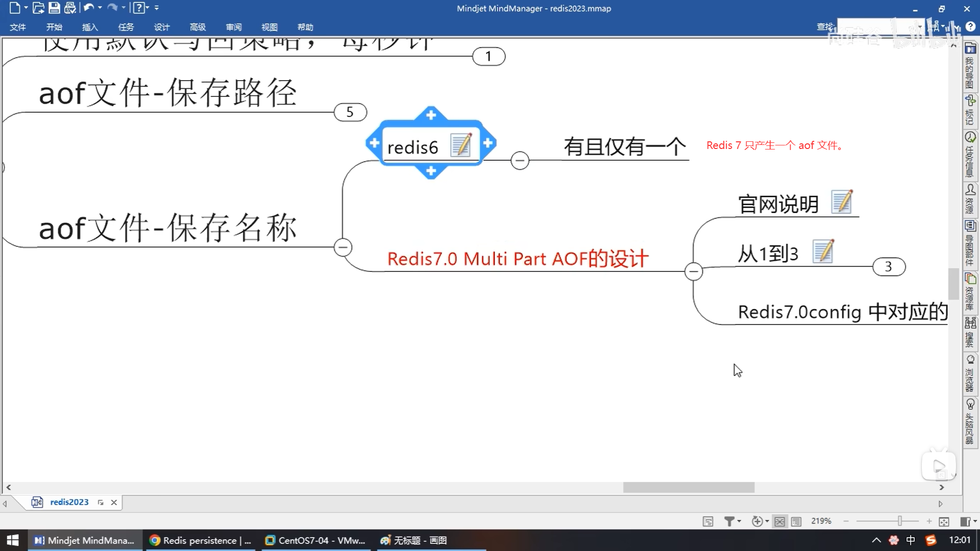Open the notes icon on 从1到3 topic
The width and height of the screenshot is (980, 551).
(823, 252)
